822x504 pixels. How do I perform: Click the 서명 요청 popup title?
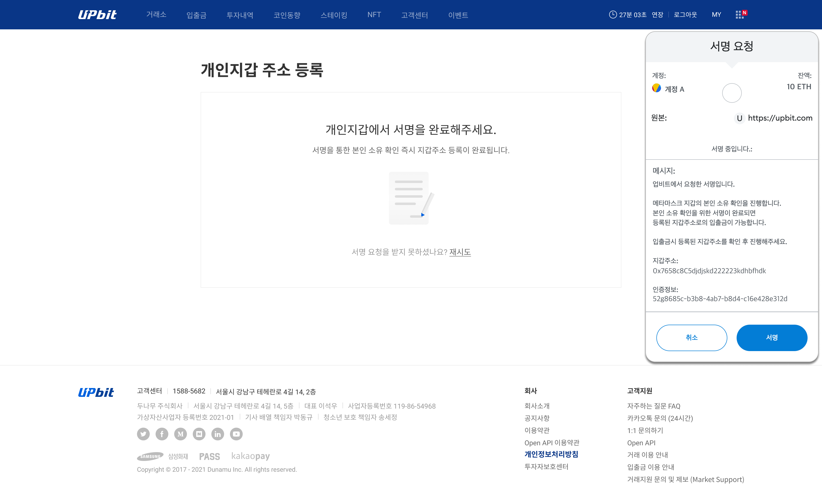[x=731, y=46]
